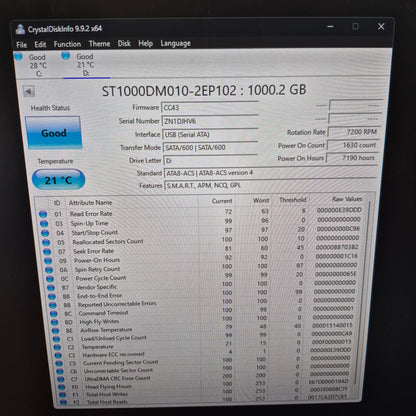Click status icon of Current Pending Sector Count
The height and width of the screenshot is (416, 416).
tap(59, 363)
